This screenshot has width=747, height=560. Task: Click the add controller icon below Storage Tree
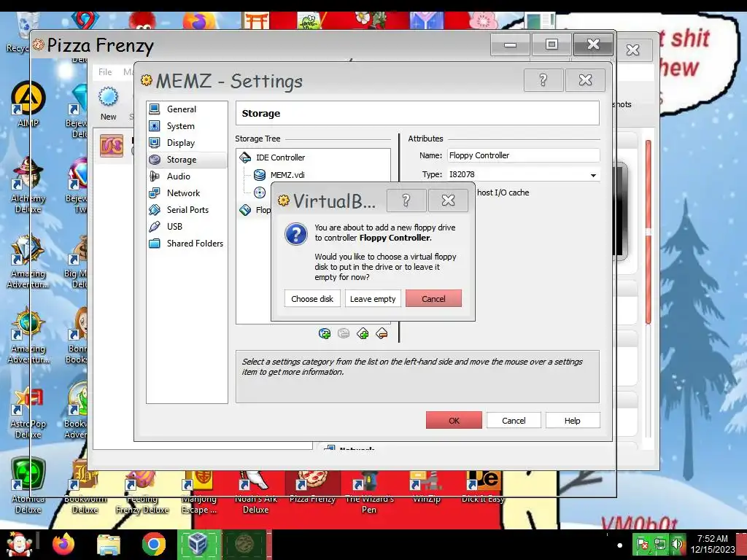pos(363,333)
